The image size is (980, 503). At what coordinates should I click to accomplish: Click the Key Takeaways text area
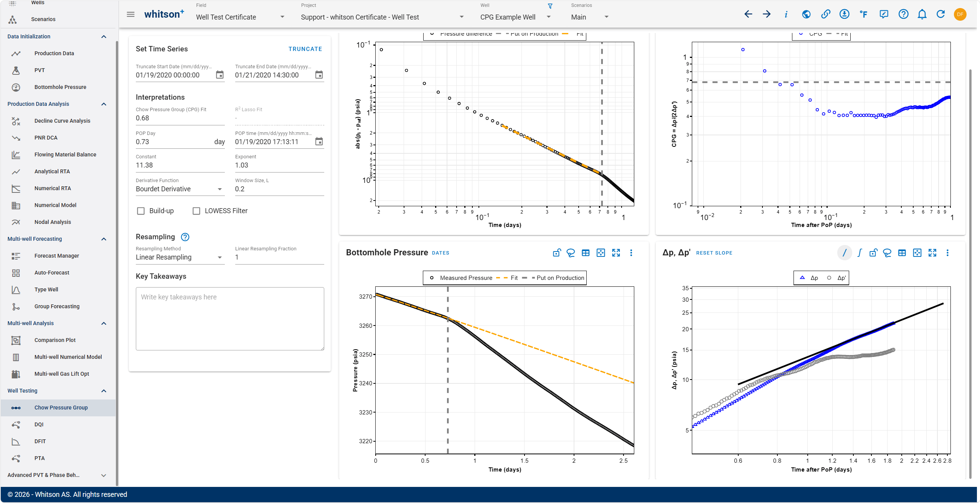coord(230,319)
